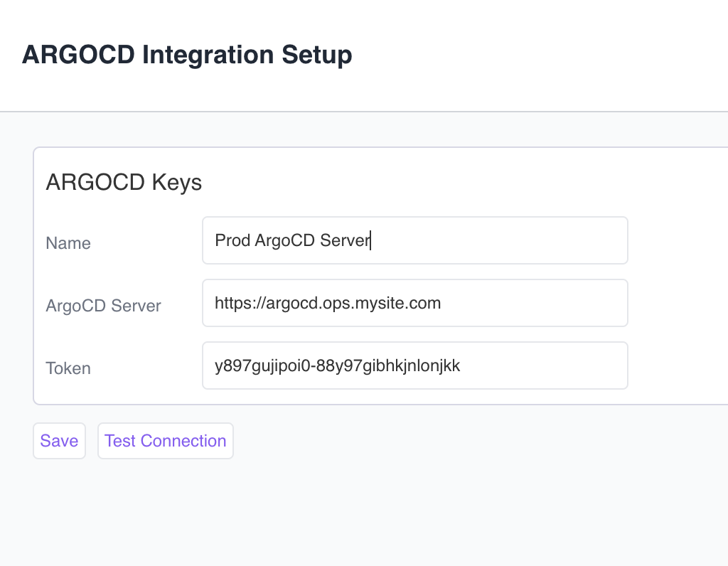
Task: Click the "Token" field label
Action: tap(68, 368)
